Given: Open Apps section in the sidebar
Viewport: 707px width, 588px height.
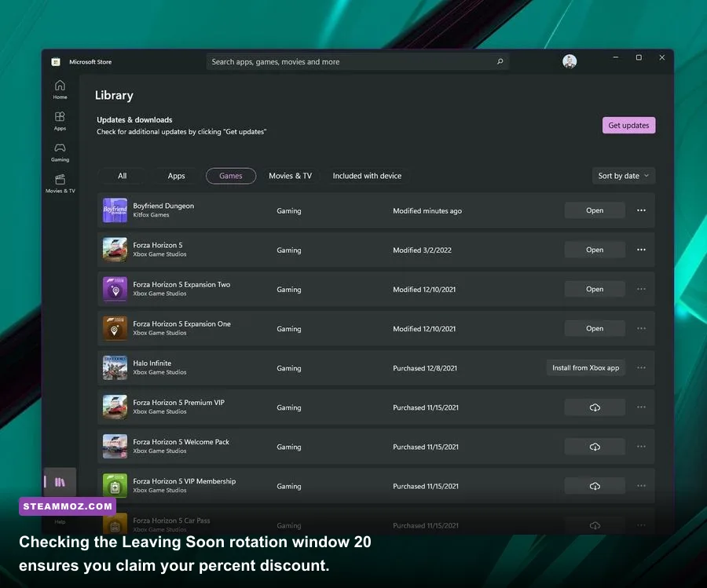Looking at the screenshot, I should (x=60, y=121).
